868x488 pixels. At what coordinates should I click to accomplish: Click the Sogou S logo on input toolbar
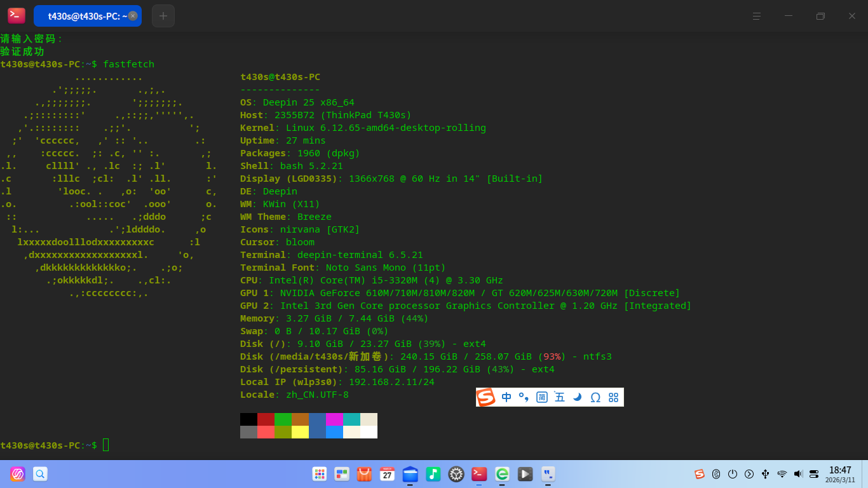pos(486,397)
